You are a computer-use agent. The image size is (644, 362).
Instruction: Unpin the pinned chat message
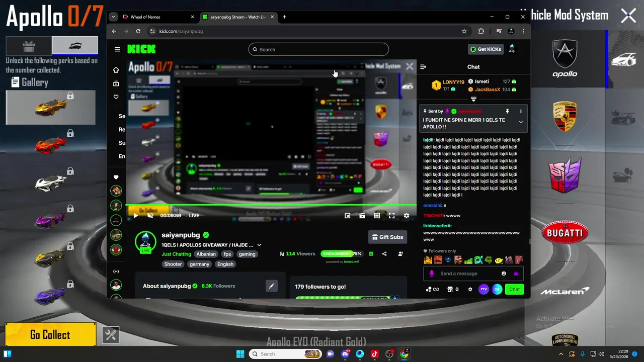507,111
